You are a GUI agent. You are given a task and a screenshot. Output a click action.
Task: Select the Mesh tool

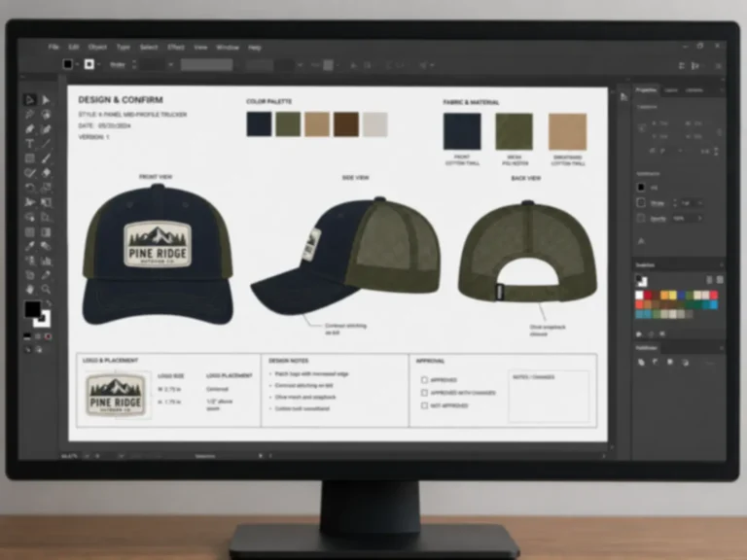click(29, 232)
